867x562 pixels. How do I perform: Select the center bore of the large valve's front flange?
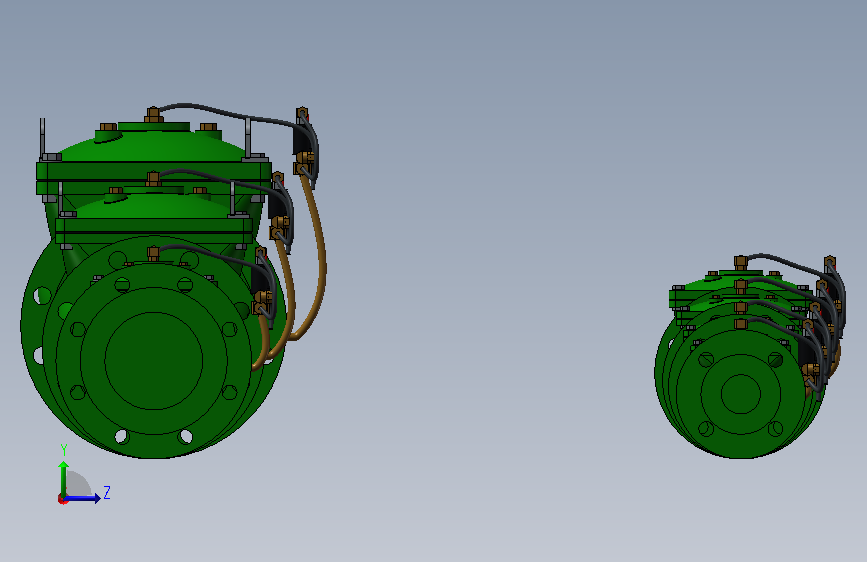(154, 361)
